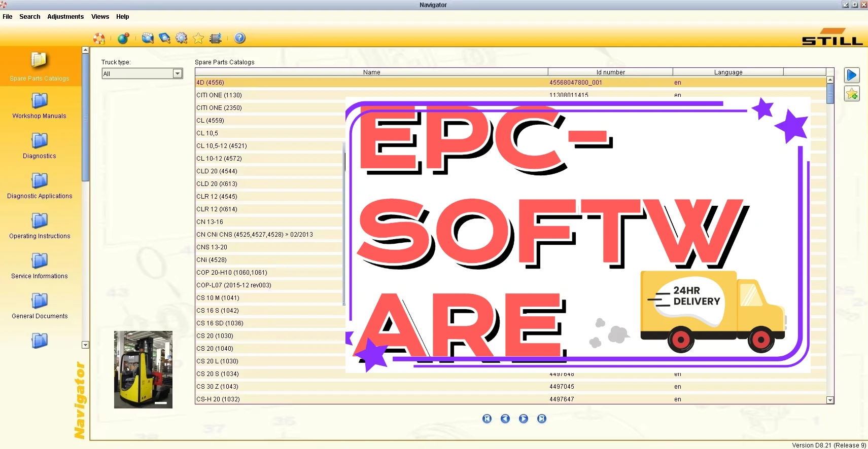
Task: Select Diagnostic Applications in the sidebar
Action: click(x=40, y=186)
